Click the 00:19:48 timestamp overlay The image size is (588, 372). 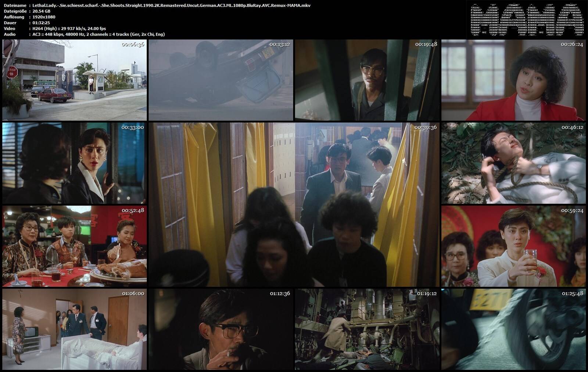(x=426, y=44)
